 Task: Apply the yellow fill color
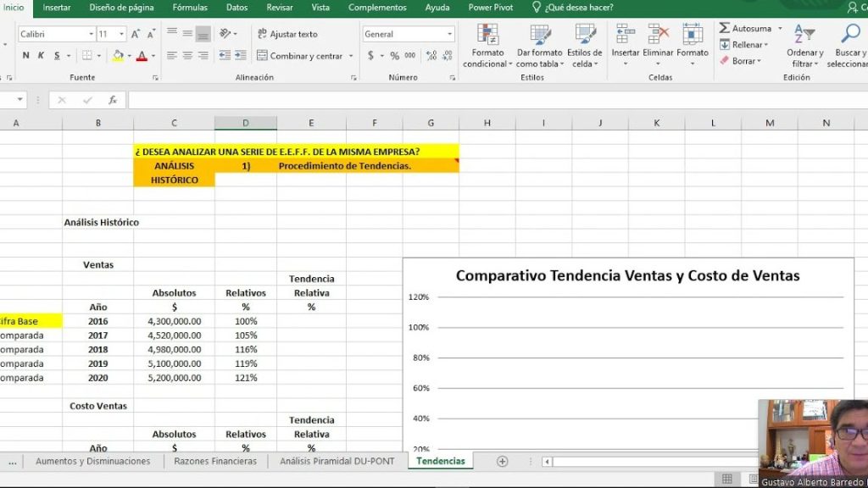[118, 56]
